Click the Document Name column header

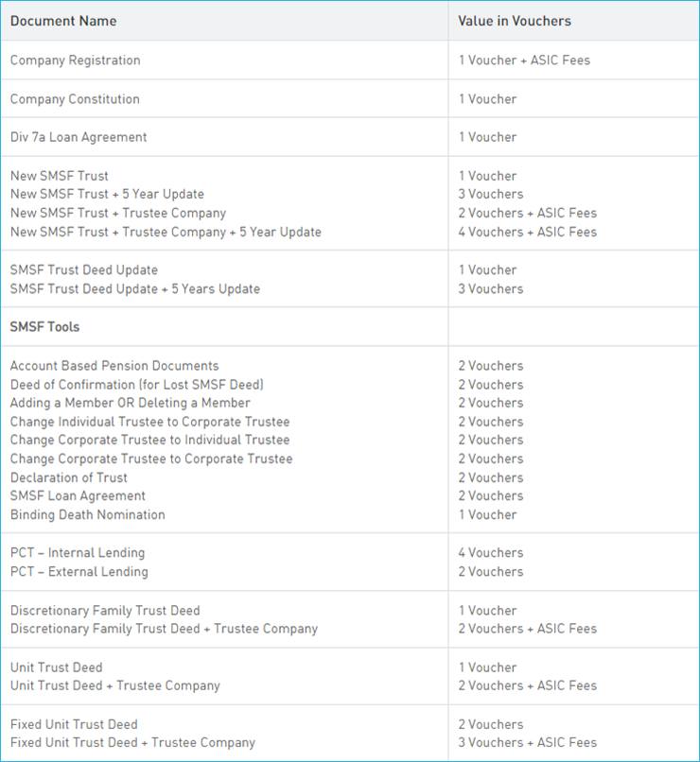click(x=62, y=21)
